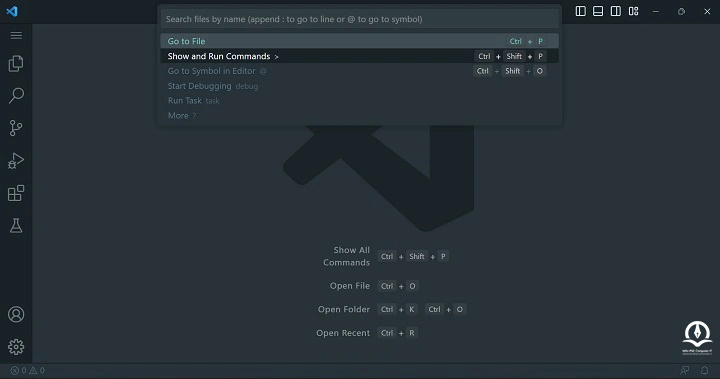Click the Open Recent watermark label
The width and height of the screenshot is (720, 379).
[x=343, y=333]
